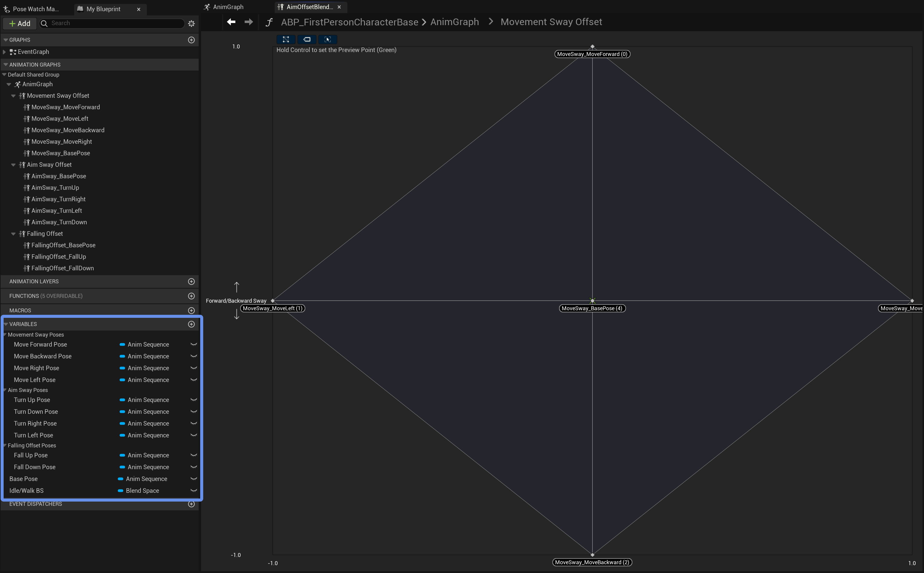
Task: Click ABP_FirstPersonCharacterBase in the breadcrumb
Action: pos(349,22)
